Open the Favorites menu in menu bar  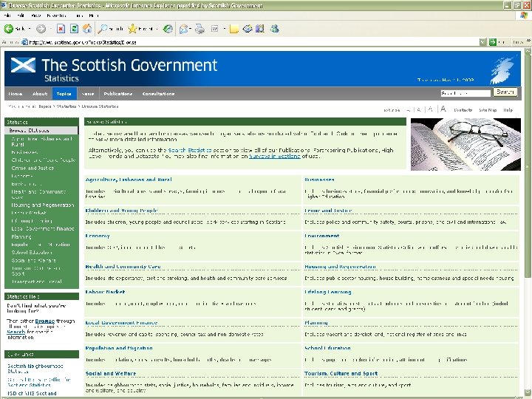tap(57, 16)
